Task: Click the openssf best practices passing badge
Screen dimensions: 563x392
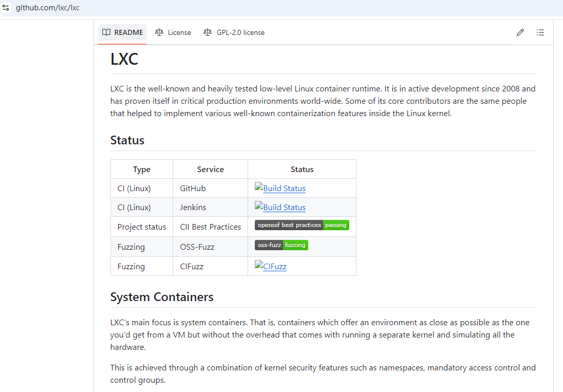Action: tap(302, 225)
